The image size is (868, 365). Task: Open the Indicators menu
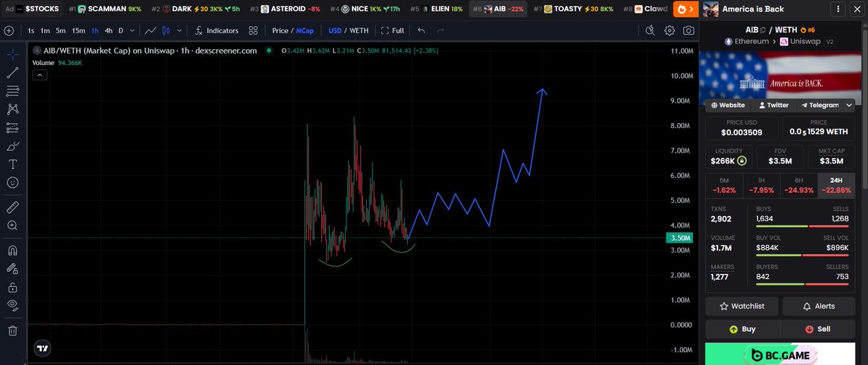pyautogui.click(x=216, y=31)
